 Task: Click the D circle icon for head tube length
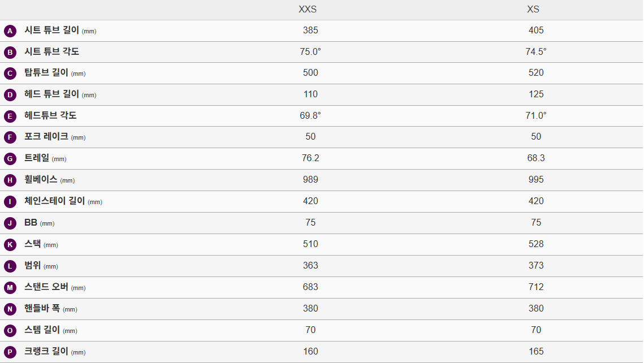click(10, 95)
